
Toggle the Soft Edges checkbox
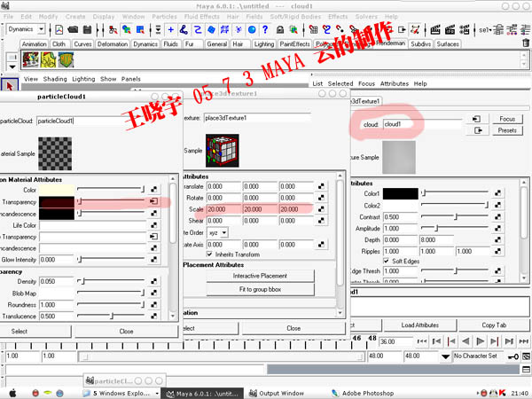[x=386, y=261]
